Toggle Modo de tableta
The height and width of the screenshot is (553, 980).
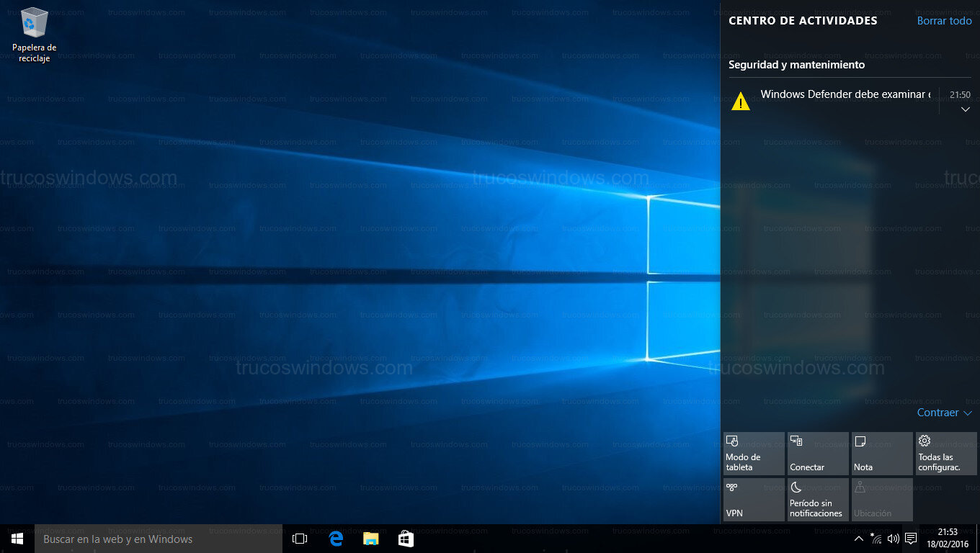pyautogui.click(x=753, y=453)
